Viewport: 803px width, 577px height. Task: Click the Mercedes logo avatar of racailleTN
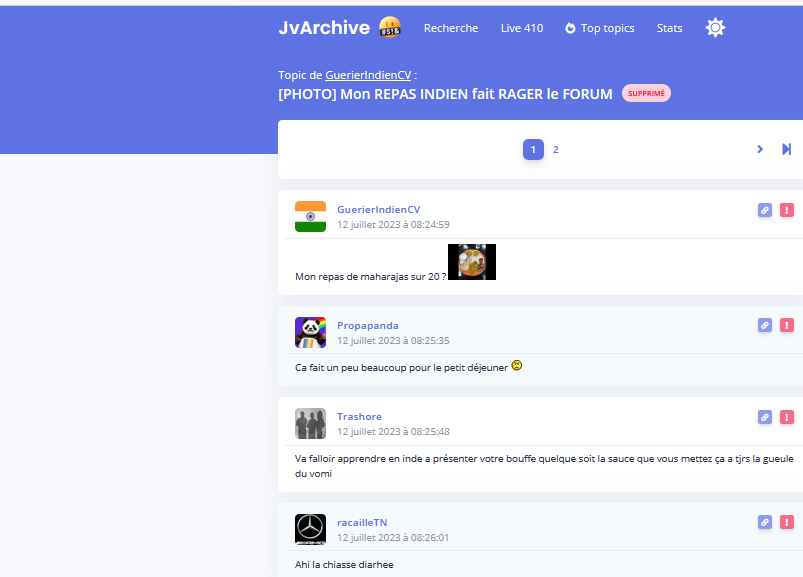tap(310, 529)
